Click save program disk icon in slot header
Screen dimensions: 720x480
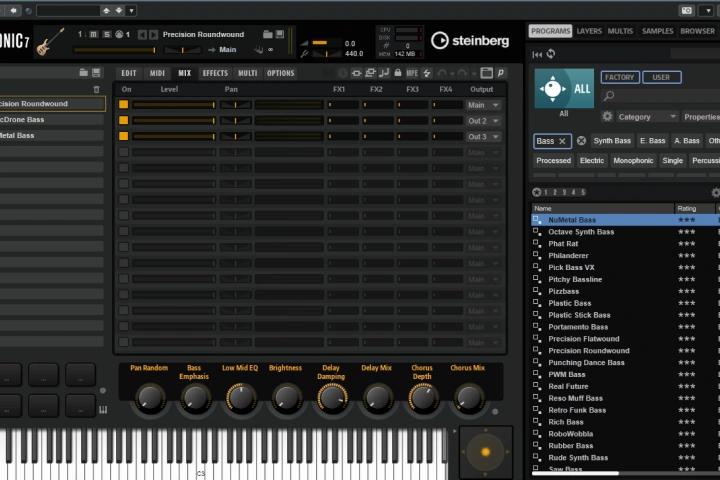tap(279, 34)
